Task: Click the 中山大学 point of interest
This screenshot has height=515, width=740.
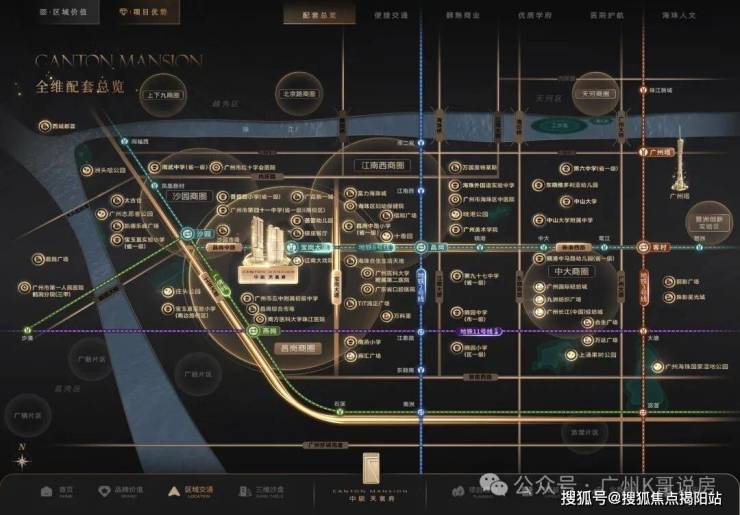Action: (x=578, y=202)
